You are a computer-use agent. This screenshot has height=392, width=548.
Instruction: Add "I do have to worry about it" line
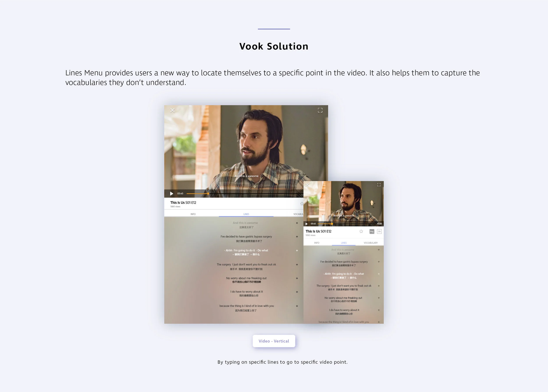click(x=297, y=292)
